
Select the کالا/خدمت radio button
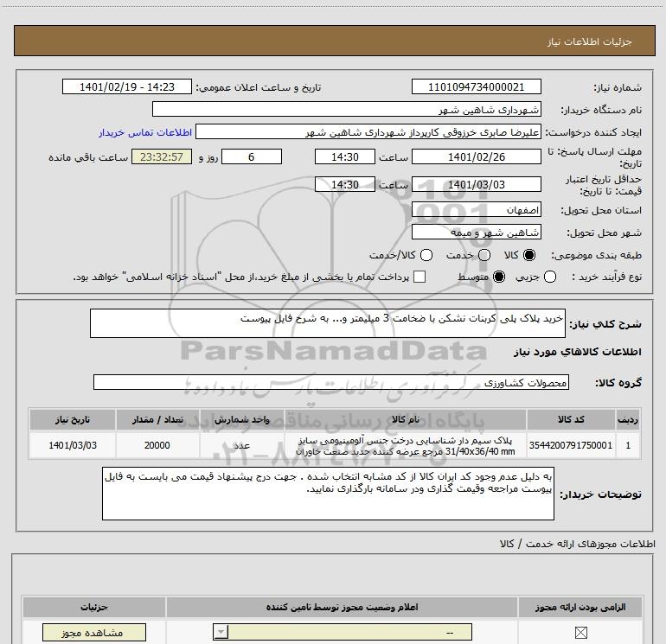(426, 255)
